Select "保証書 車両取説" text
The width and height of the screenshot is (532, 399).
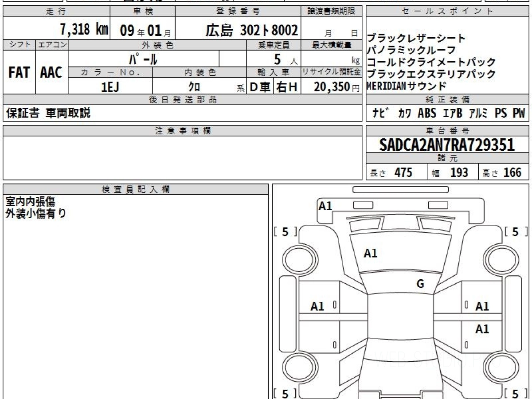pyautogui.click(x=48, y=113)
